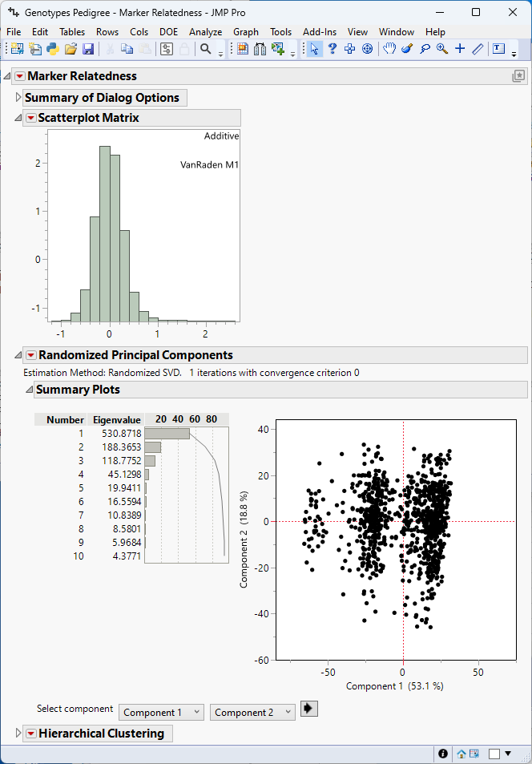This screenshot has width=532, height=764.
Task: Collapse the Randomized Principal Components section
Action: pos(18,355)
